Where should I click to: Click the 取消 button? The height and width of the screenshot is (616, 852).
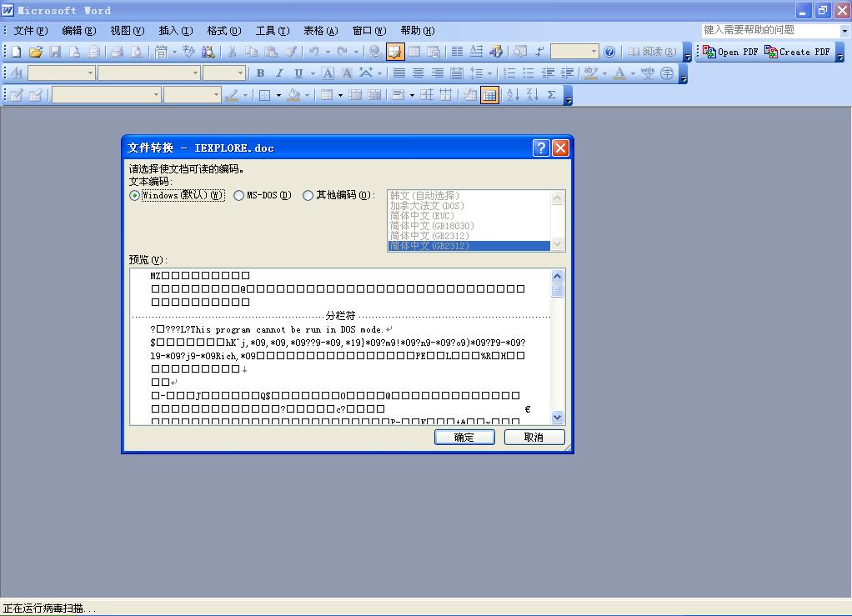pos(534,438)
